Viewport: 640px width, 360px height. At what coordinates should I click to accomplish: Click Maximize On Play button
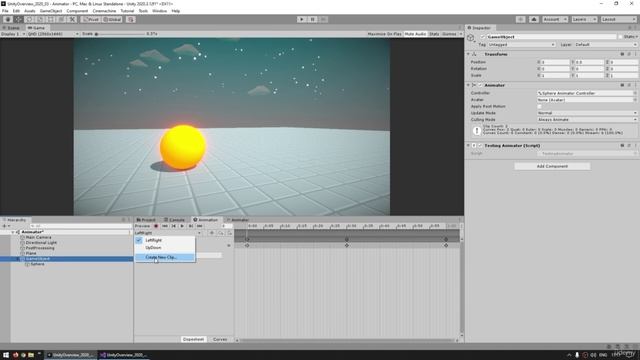pyautogui.click(x=384, y=34)
